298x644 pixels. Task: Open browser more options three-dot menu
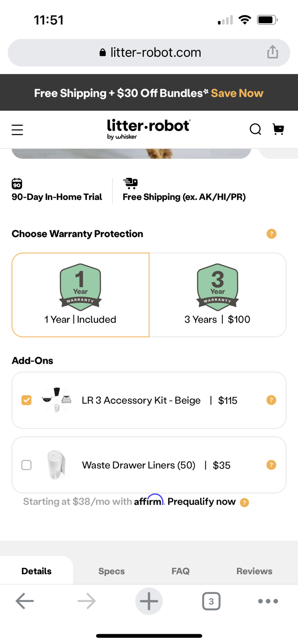268,601
